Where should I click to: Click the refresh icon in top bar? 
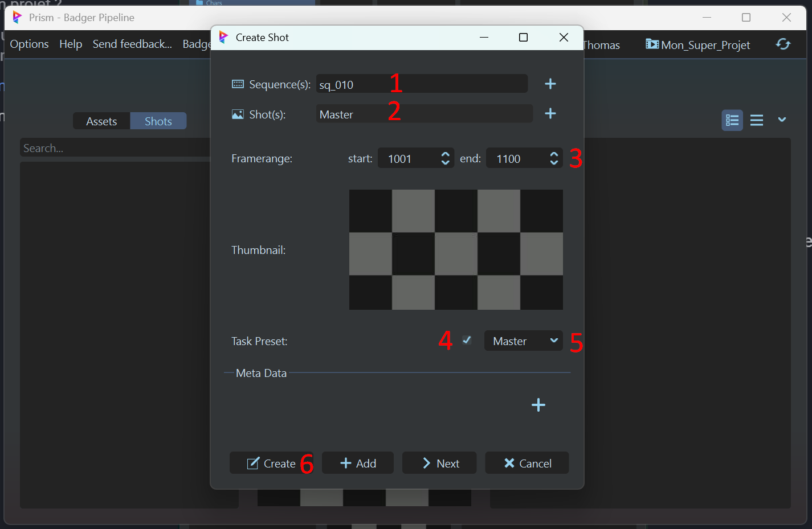click(x=783, y=44)
